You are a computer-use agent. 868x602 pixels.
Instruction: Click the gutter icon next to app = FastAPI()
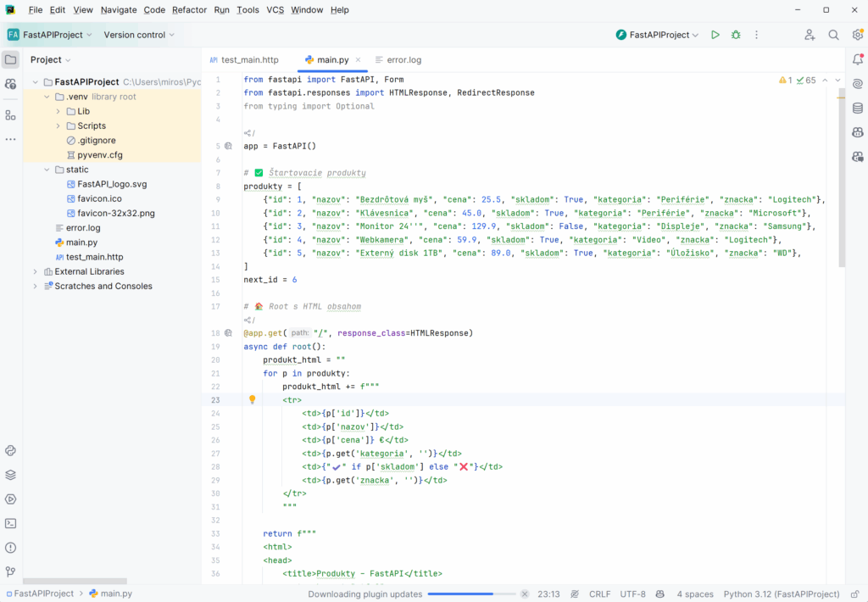coord(228,146)
